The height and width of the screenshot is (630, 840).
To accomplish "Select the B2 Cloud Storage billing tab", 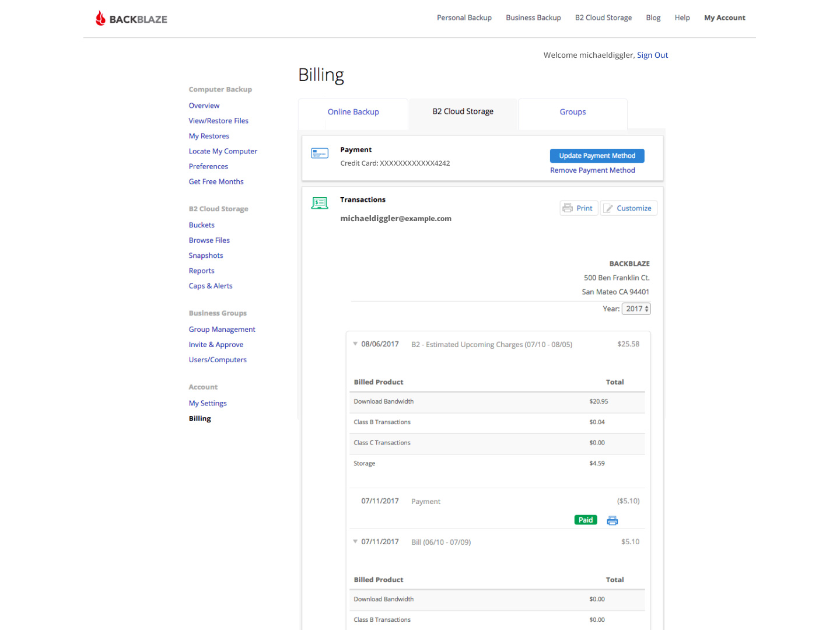I will [463, 111].
